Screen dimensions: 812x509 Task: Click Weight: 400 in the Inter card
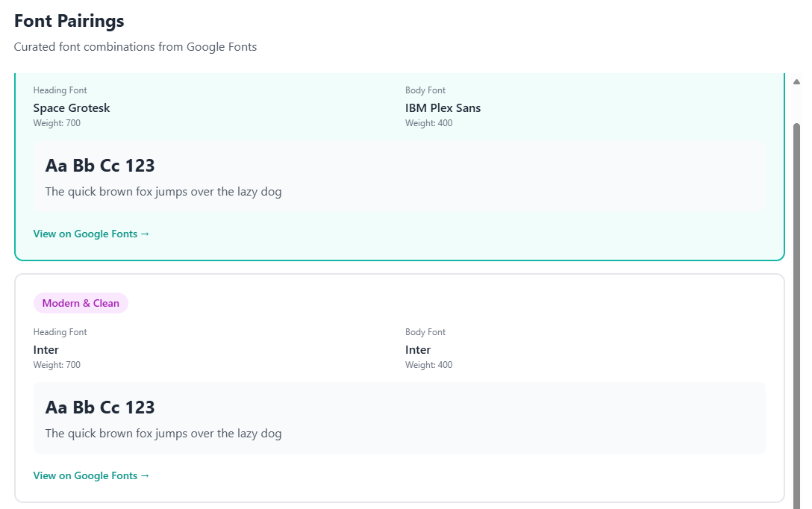point(428,365)
